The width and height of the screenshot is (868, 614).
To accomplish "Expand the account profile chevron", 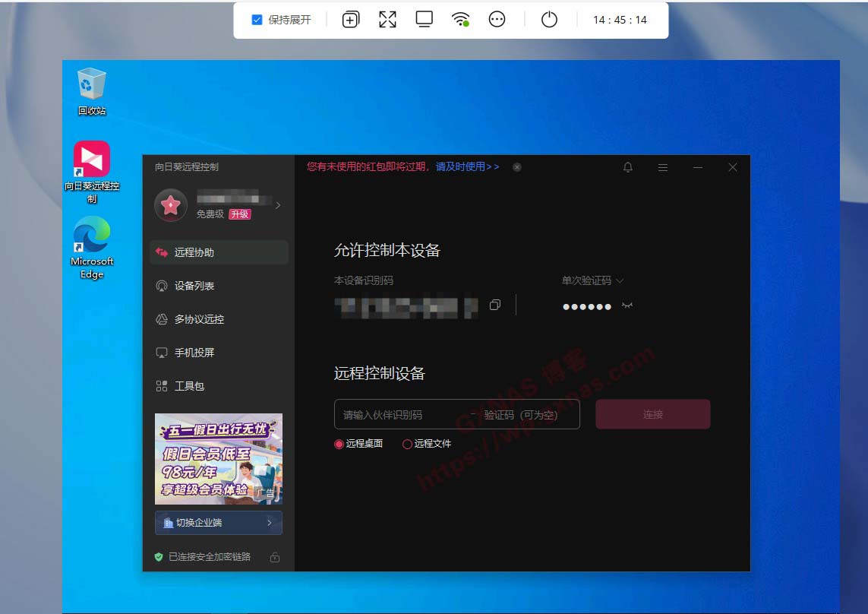I will [278, 206].
